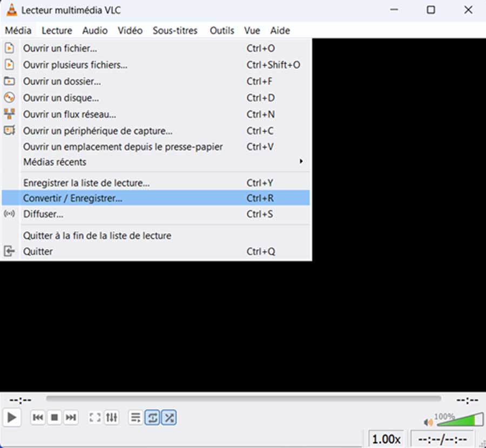Select Ouvrir un disque... option
The width and height of the screenshot is (486, 448).
[x=156, y=98]
